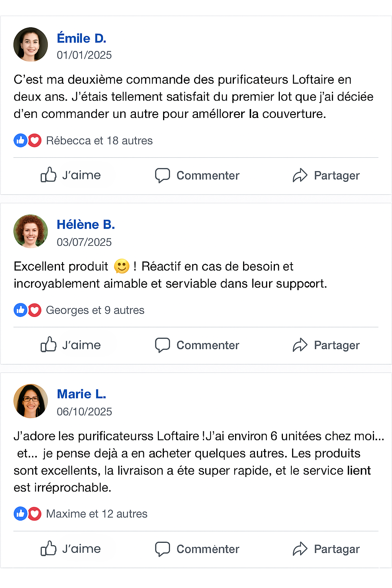Click thumbs-up icon on Marie L.'s post
The height and width of the screenshot is (588, 392).
49,548
